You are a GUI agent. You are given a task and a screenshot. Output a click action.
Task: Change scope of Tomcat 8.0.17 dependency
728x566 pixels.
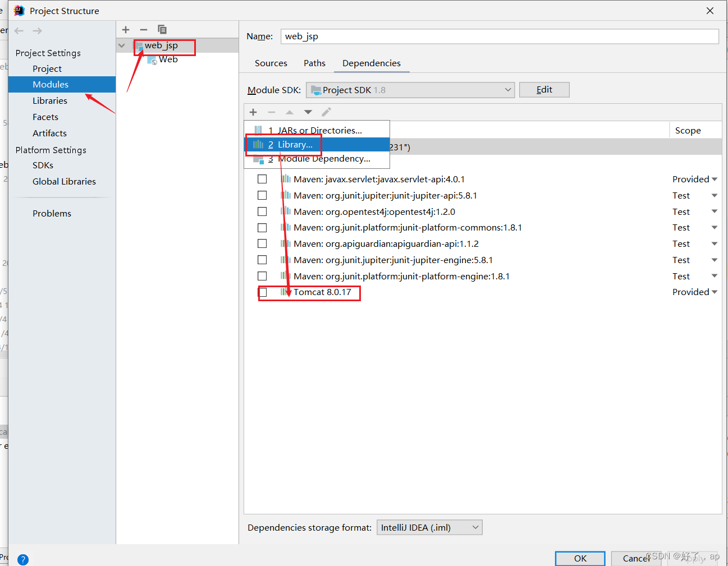click(695, 292)
